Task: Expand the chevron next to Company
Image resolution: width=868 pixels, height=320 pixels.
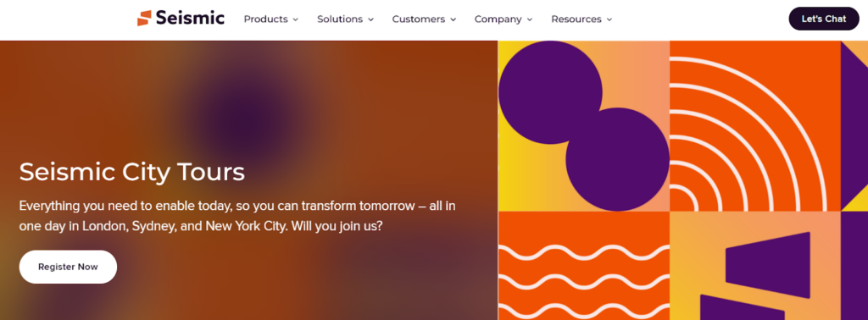Action: click(x=529, y=20)
